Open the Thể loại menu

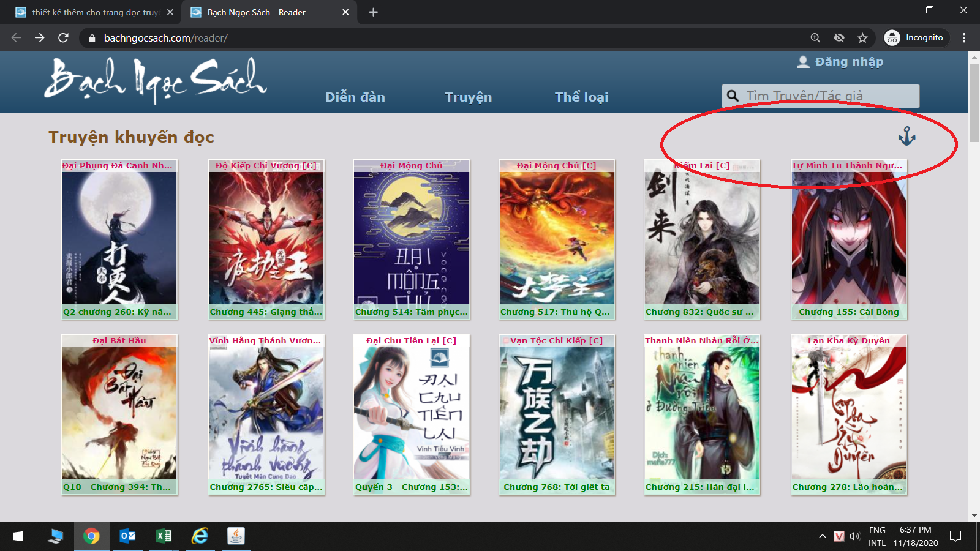(581, 97)
